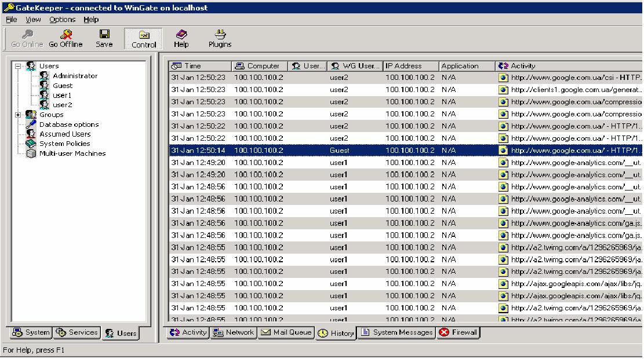
Task: Switch to the Services tab
Action: (77, 332)
